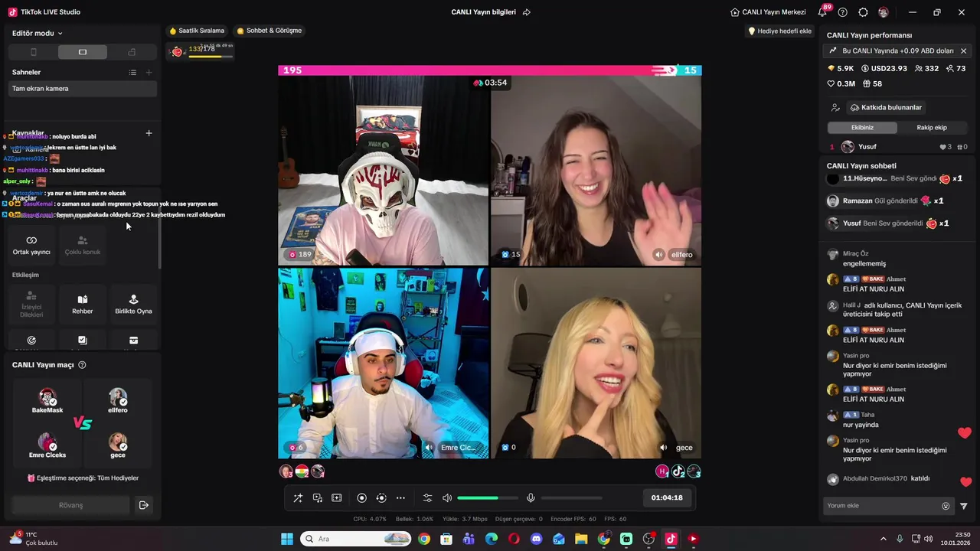Open the help question mark icon in title bar
The image size is (980, 551).
point(843,12)
